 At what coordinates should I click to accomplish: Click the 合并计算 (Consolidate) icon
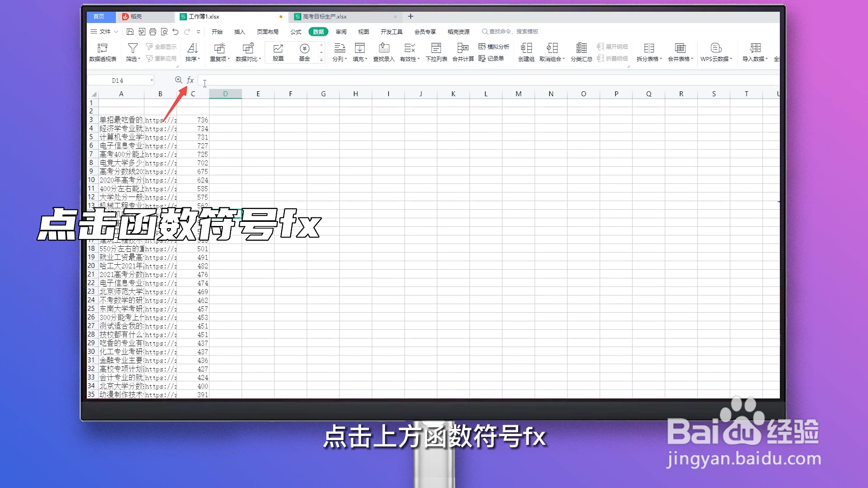[462, 51]
